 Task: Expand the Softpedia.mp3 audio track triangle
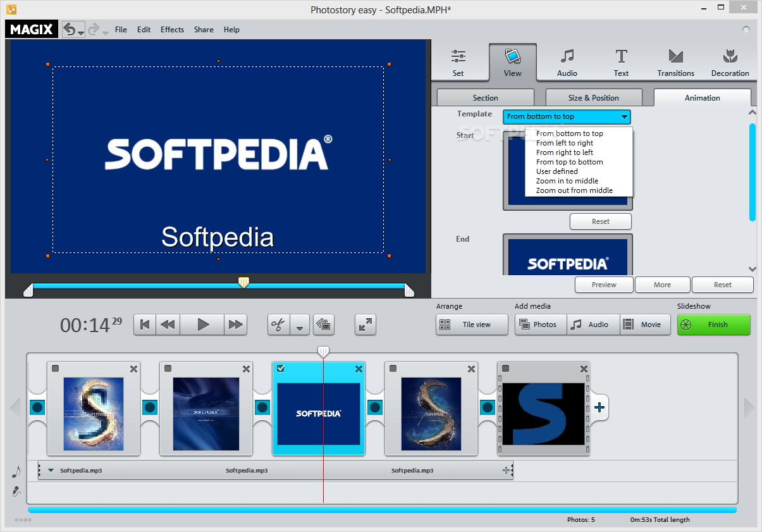point(51,471)
